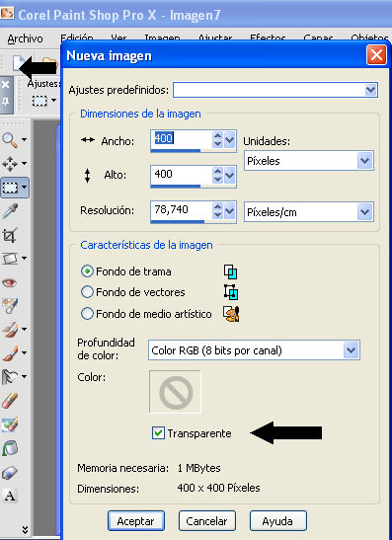Adjust Alto with stepper arrows
Image resolution: width=392 pixels, height=540 pixels.
tap(217, 176)
